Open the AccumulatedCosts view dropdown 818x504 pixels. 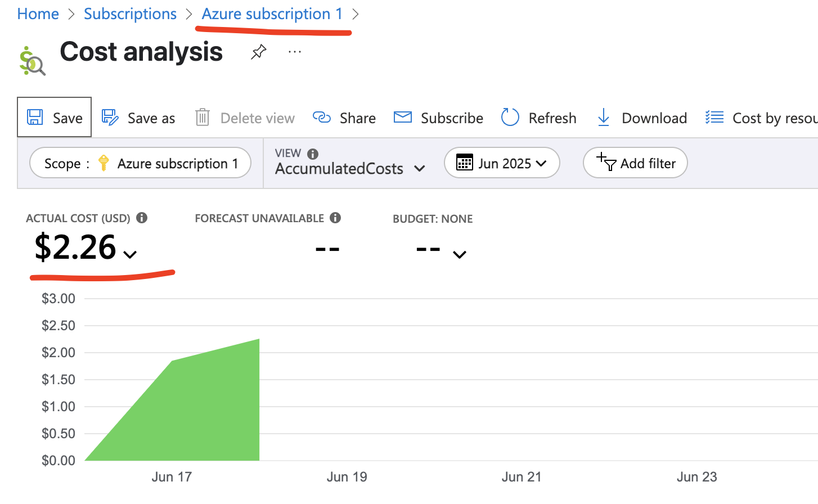419,168
